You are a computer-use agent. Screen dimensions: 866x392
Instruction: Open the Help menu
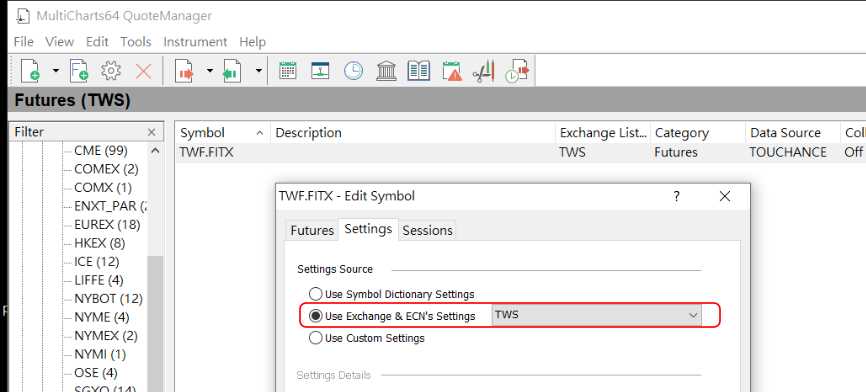[x=252, y=42]
